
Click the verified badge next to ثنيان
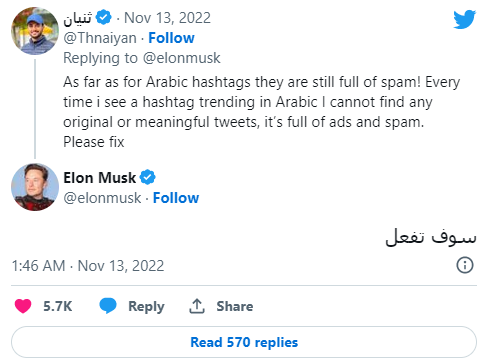click(x=104, y=17)
